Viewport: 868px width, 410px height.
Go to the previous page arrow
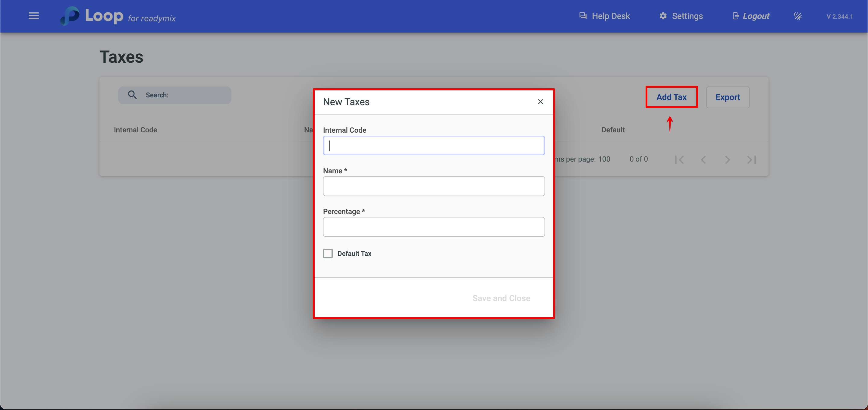703,159
